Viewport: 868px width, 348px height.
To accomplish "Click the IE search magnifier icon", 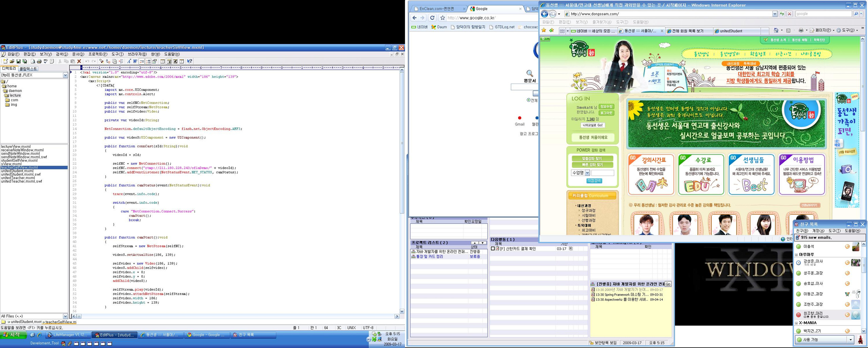I will pos(856,14).
